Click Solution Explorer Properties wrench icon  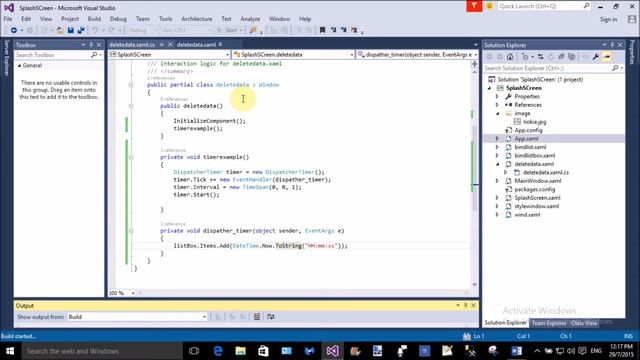596,57
